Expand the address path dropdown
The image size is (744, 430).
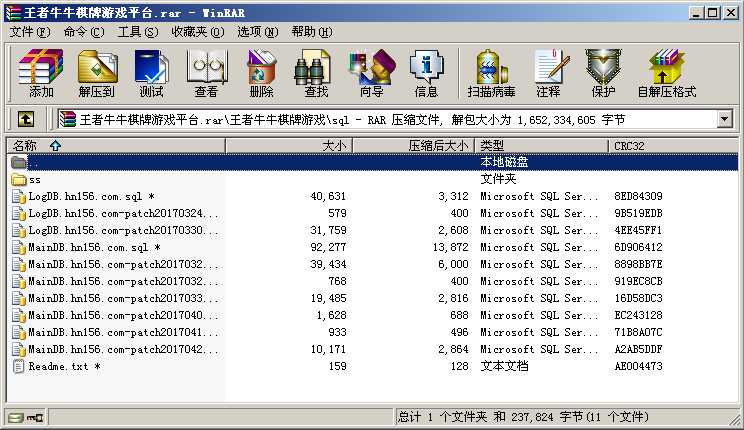[724, 119]
